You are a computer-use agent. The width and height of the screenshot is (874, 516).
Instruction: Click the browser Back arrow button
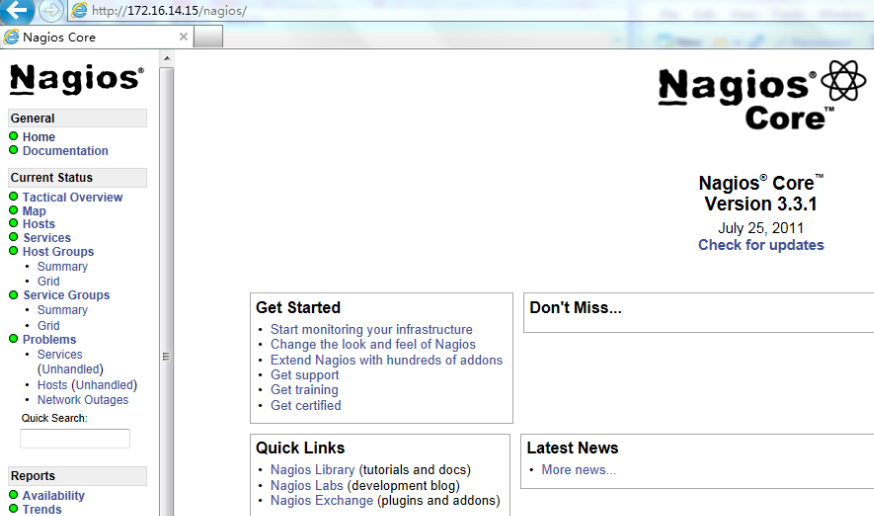(16, 10)
